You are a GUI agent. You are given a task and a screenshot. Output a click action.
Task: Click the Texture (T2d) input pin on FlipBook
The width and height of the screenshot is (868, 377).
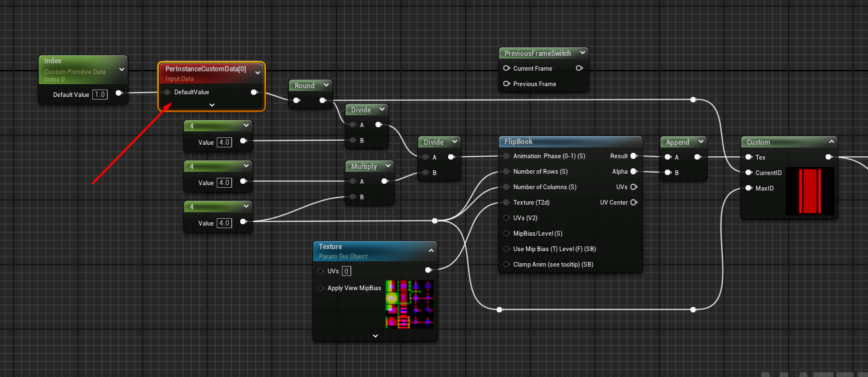[x=507, y=203]
